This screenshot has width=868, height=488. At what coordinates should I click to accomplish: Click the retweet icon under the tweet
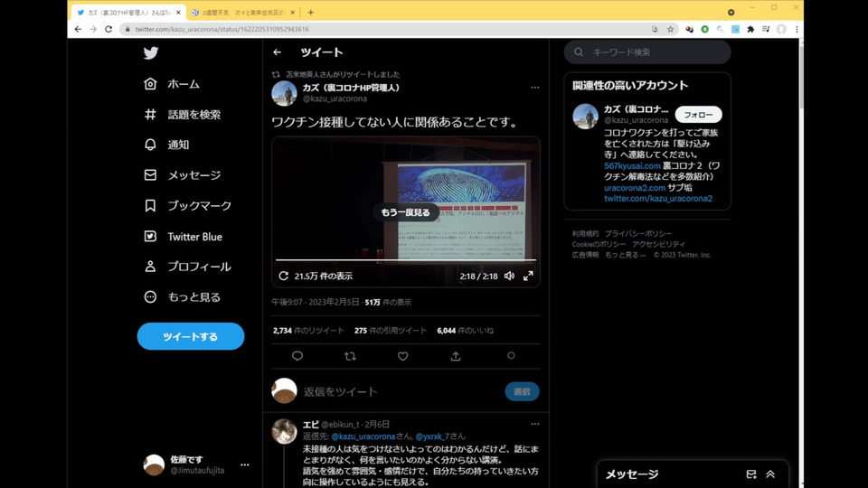point(350,356)
